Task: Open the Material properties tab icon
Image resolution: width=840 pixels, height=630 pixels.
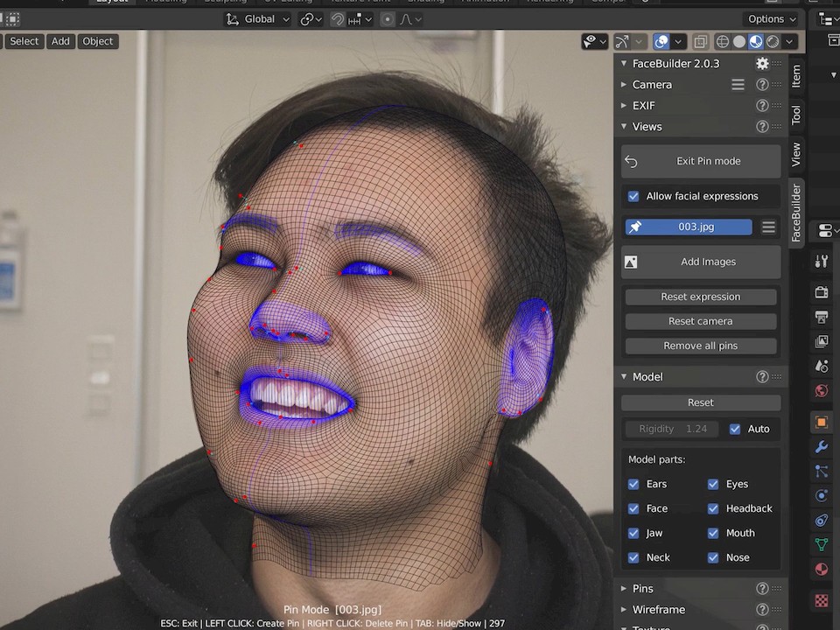Action: [x=822, y=570]
